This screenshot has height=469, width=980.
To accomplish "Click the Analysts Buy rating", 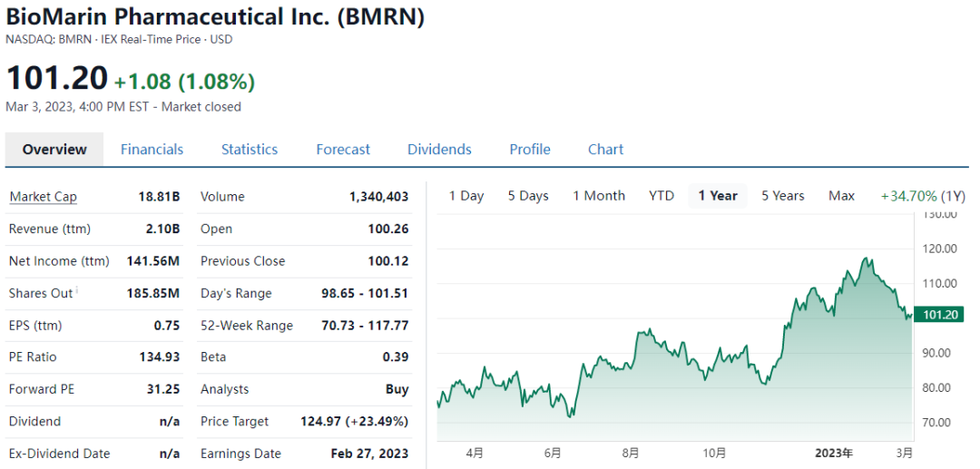I will tap(397, 389).
